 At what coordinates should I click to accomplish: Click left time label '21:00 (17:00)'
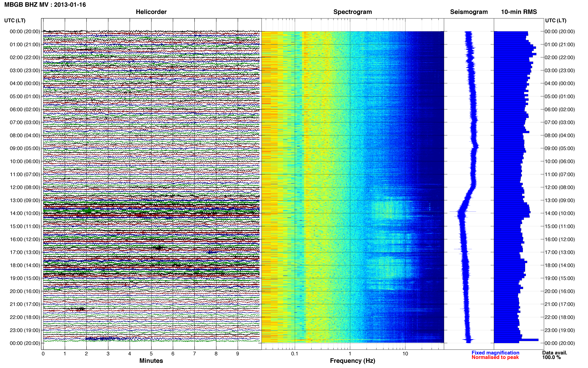[x=25, y=304]
